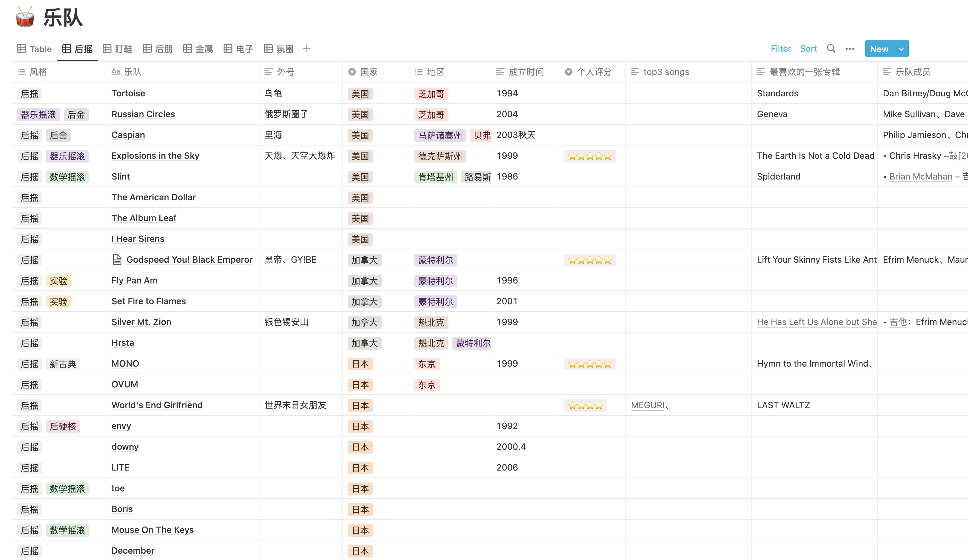The height and width of the screenshot is (560, 968).
Task: Click the drum page icon
Action: [x=25, y=17]
